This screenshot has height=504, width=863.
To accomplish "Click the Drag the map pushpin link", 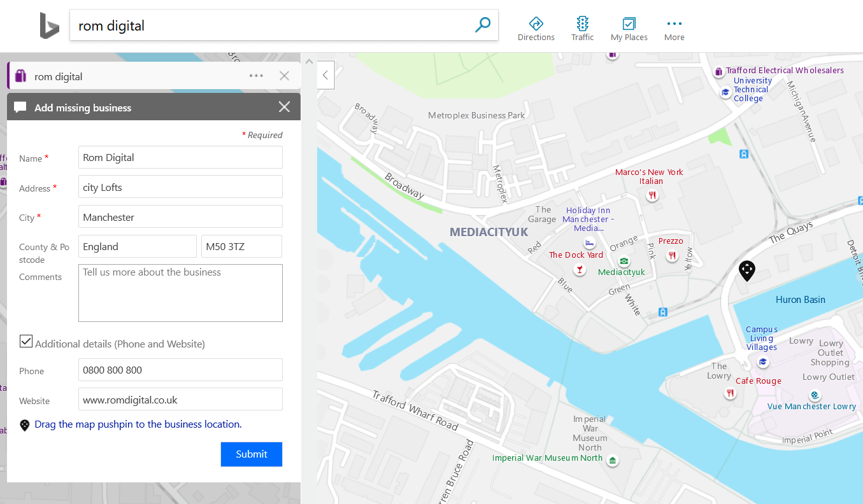I will pos(138,424).
